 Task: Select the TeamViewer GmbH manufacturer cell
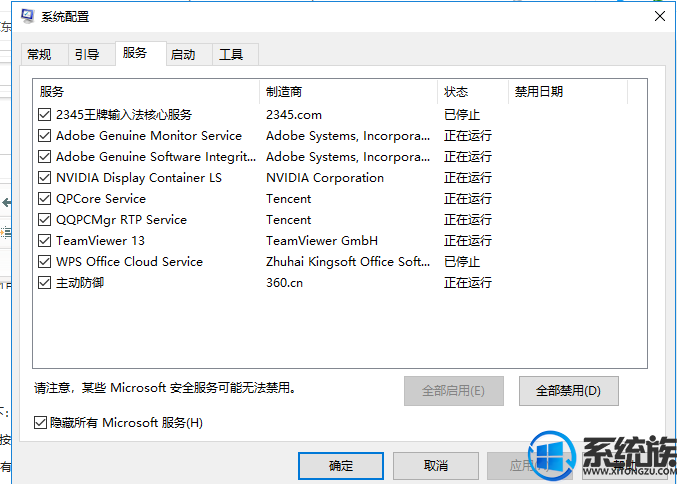pos(322,240)
